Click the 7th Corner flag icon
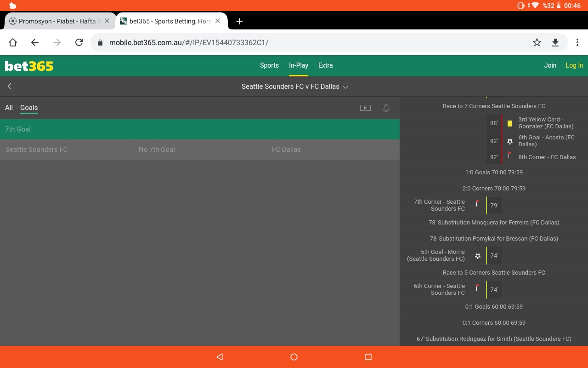 pyautogui.click(x=478, y=203)
